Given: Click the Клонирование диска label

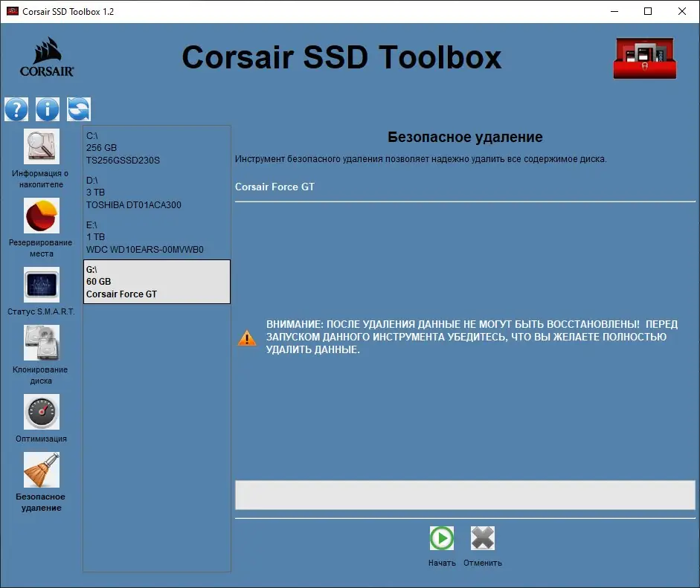Looking at the screenshot, I should 41,375.
